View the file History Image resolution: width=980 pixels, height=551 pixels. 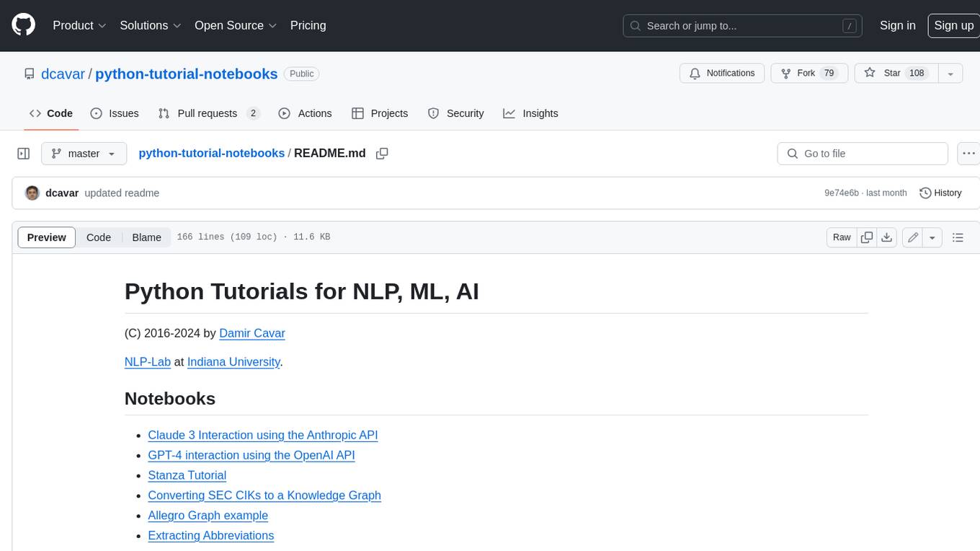tap(940, 193)
